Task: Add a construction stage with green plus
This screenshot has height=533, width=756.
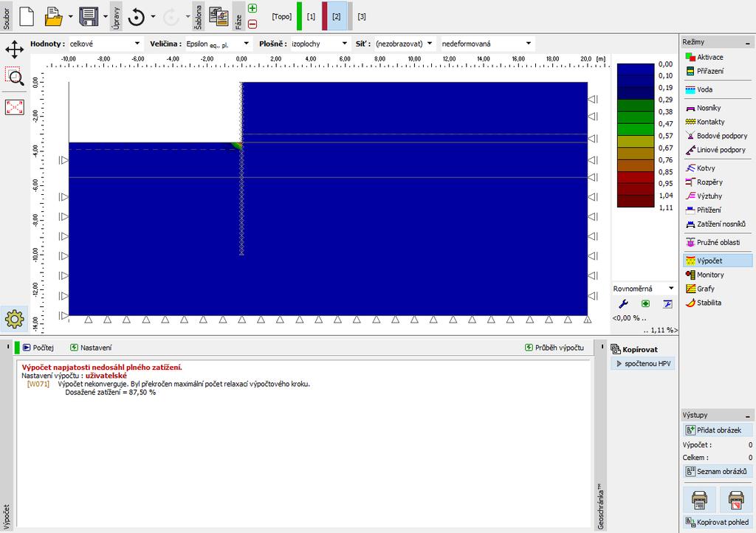Action: pyautogui.click(x=252, y=8)
